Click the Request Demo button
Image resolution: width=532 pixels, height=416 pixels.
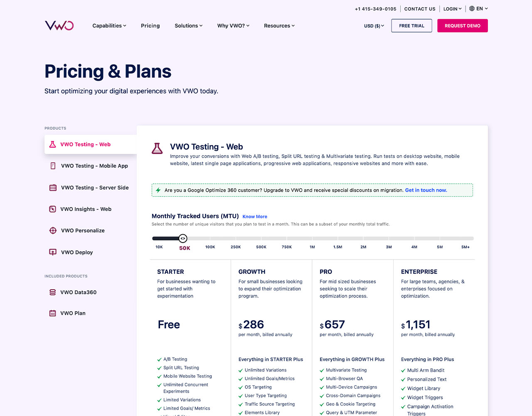[462, 26]
